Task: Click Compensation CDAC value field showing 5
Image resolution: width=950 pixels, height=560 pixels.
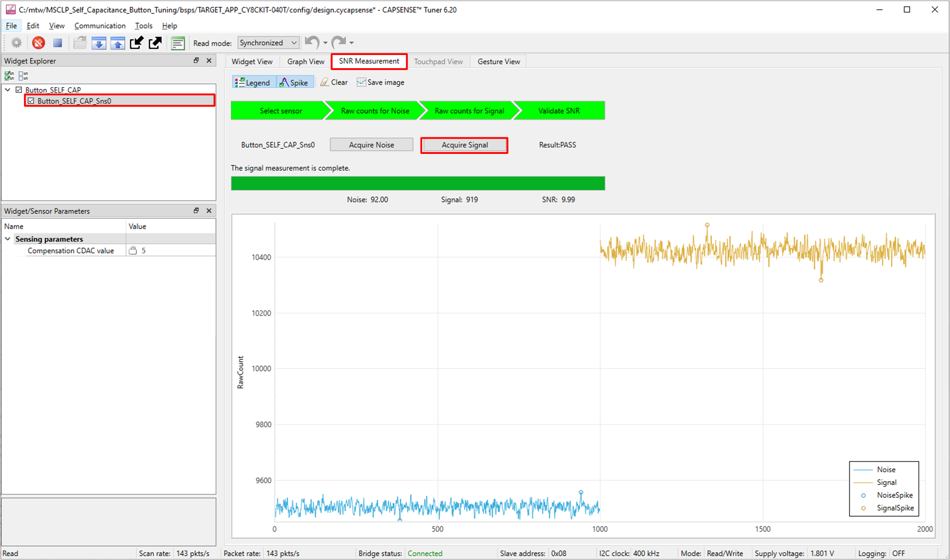Action: click(170, 250)
